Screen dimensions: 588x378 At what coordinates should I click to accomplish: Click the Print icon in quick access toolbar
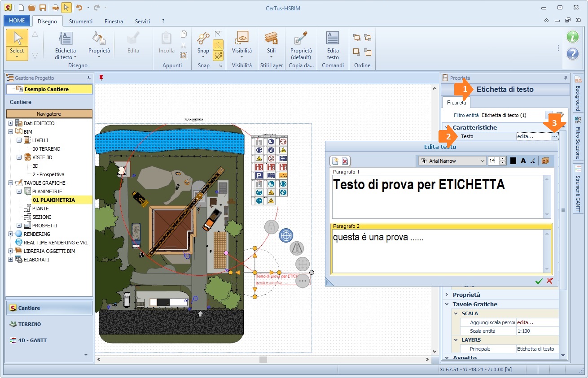[x=55, y=8]
